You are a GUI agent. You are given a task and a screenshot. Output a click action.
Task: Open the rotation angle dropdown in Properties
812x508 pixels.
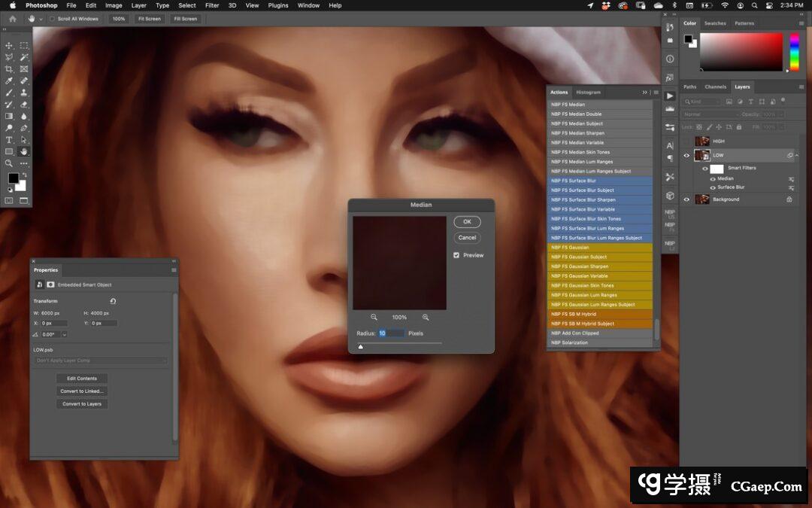pyautogui.click(x=64, y=334)
